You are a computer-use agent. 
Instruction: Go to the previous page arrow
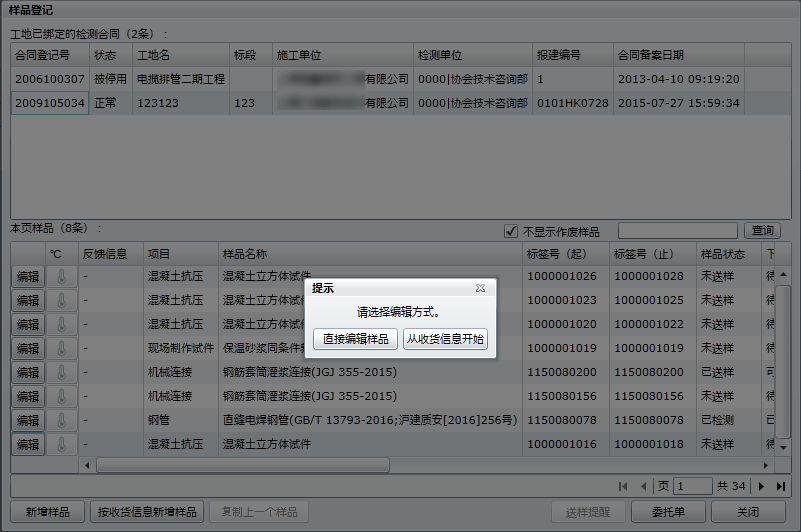tap(642, 486)
